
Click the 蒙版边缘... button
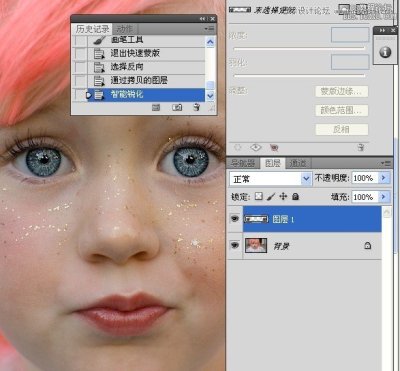click(x=342, y=91)
